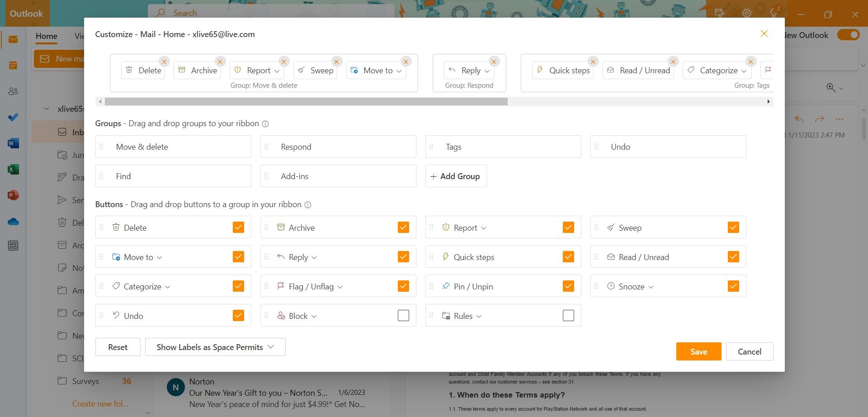
Task: Save the ribbon customization
Action: tap(698, 351)
